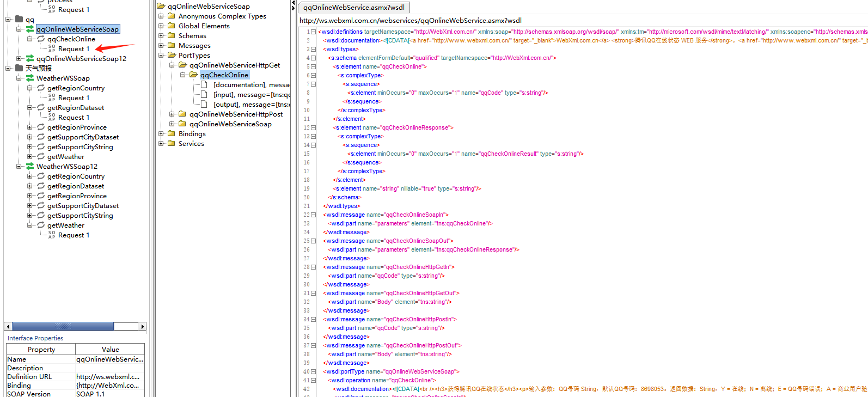The height and width of the screenshot is (397, 868).
Task: Click the project tree horizontal scrollbar thumb
Action: coord(63,326)
